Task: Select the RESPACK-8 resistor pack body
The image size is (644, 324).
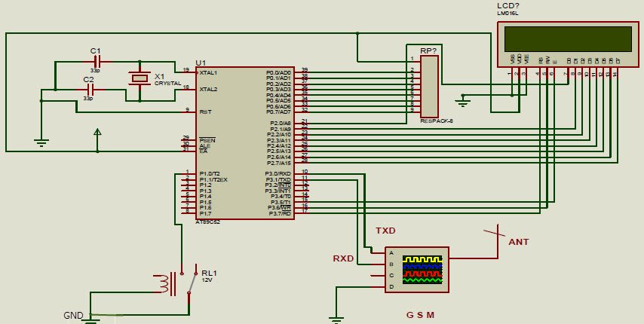Action: (x=429, y=87)
